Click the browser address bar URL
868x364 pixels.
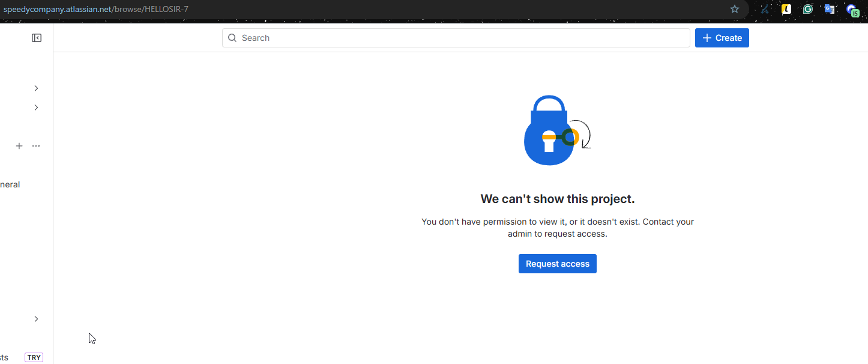[x=96, y=9]
